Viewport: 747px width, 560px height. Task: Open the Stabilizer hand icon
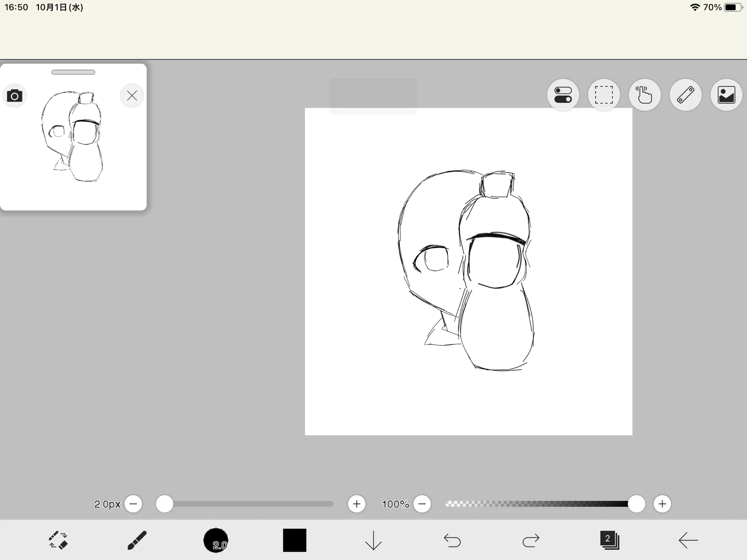[x=645, y=95]
